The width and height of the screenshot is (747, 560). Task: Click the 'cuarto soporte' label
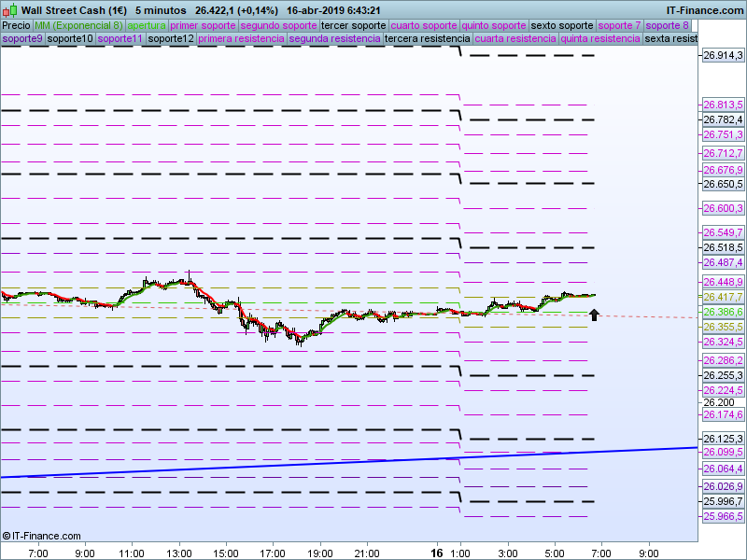click(x=423, y=25)
